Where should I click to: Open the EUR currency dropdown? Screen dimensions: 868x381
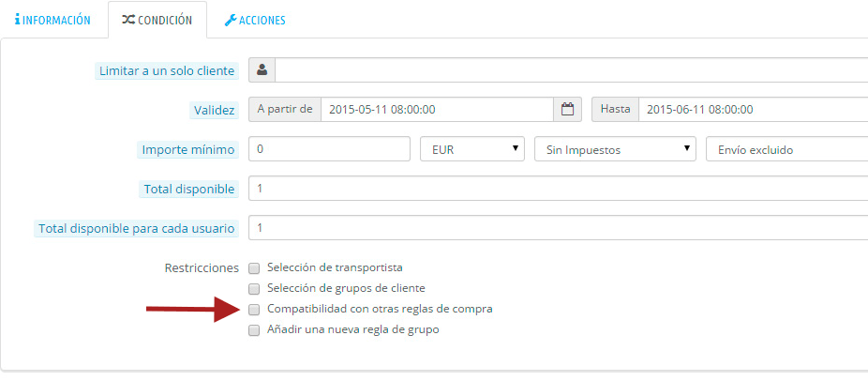pyautogui.click(x=472, y=149)
